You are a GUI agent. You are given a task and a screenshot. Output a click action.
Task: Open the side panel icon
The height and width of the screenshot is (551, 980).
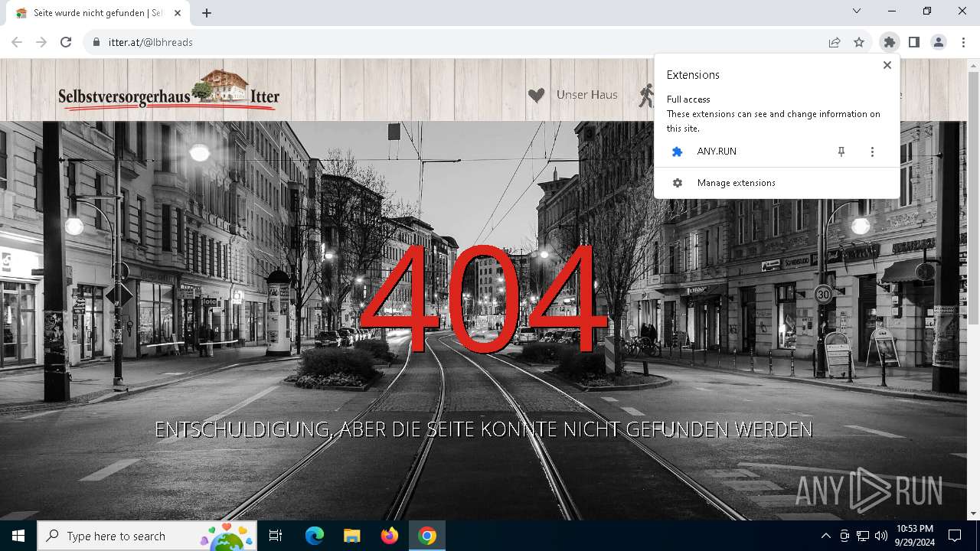(x=913, y=42)
